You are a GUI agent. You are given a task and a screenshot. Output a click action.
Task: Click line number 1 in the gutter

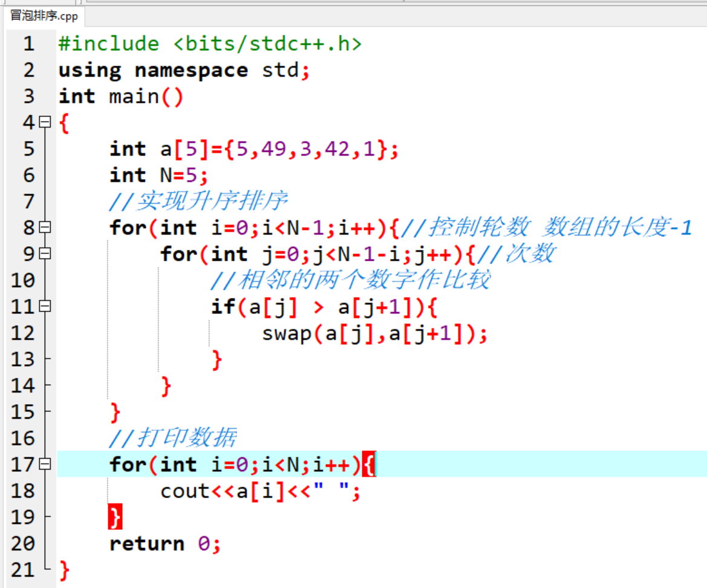click(x=28, y=44)
